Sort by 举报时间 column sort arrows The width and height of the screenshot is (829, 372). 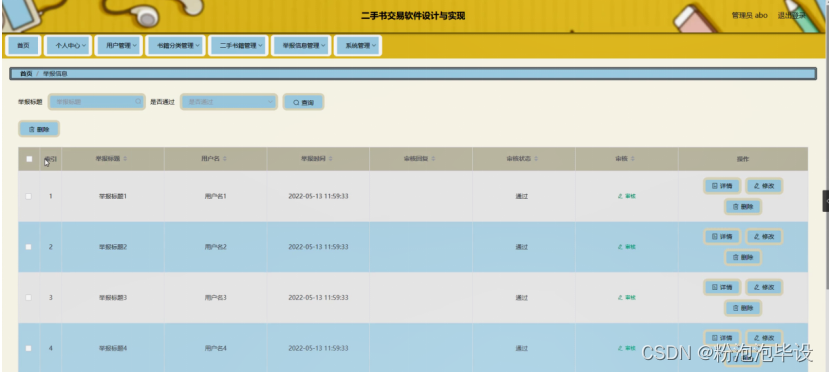(330, 159)
